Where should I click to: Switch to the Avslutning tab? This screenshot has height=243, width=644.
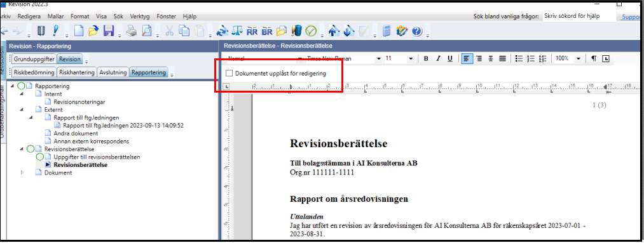pos(113,72)
